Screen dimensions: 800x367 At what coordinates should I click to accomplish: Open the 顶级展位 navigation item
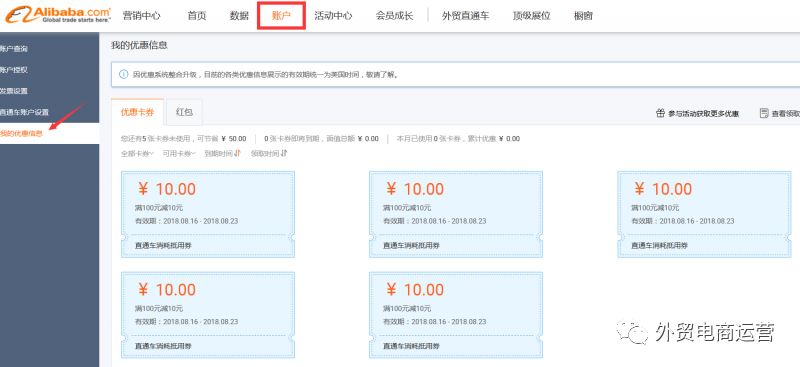532,16
